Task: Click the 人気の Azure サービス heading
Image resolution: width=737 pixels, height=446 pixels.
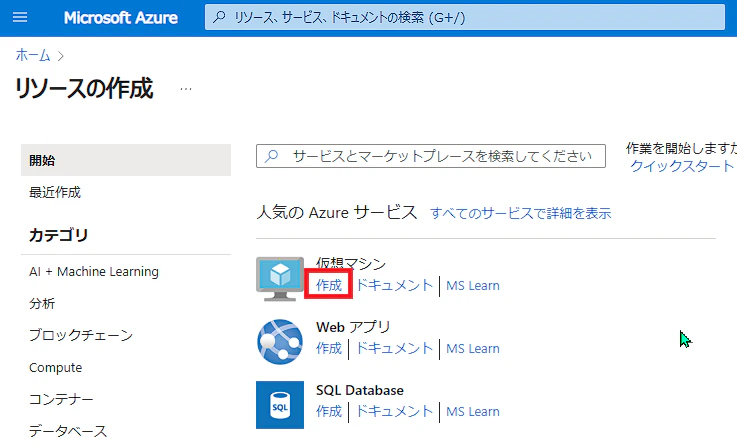Action: pos(337,212)
